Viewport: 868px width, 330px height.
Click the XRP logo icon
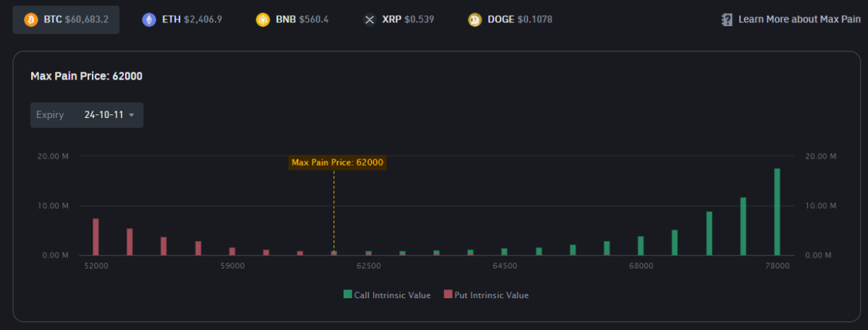[x=369, y=20]
